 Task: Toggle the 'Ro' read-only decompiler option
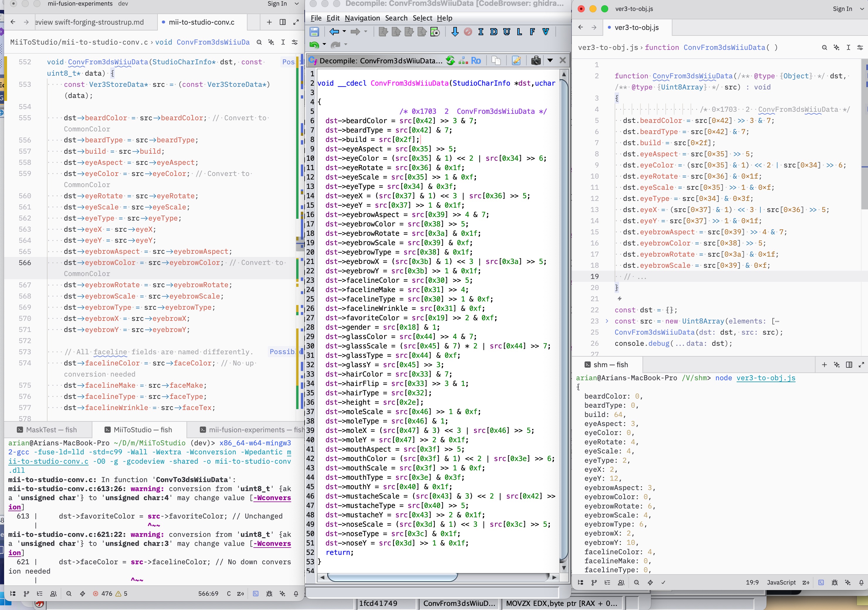476,60
